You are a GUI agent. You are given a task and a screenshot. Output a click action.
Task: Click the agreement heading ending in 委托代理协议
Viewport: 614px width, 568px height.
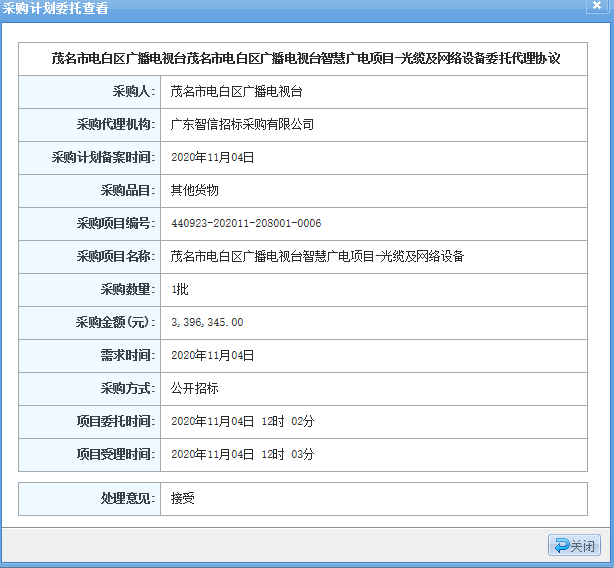coord(306,58)
